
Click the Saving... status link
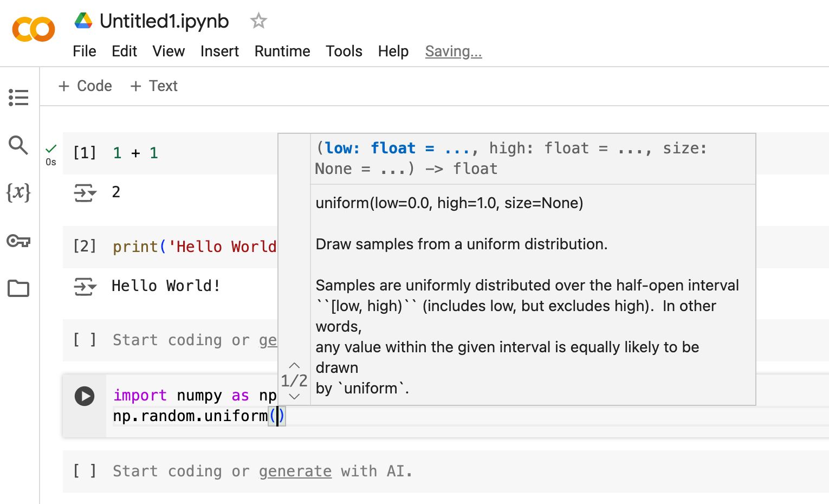tap(454, 51)
